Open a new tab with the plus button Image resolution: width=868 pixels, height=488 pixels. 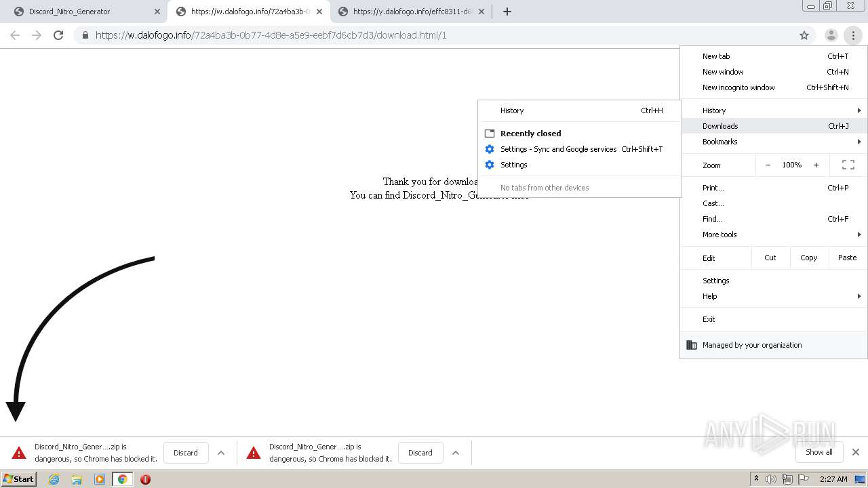[x=507, y=12]
